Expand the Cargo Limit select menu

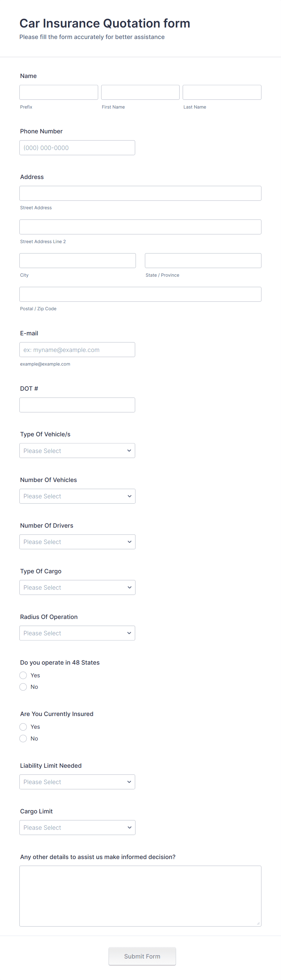tap(77, 827)
